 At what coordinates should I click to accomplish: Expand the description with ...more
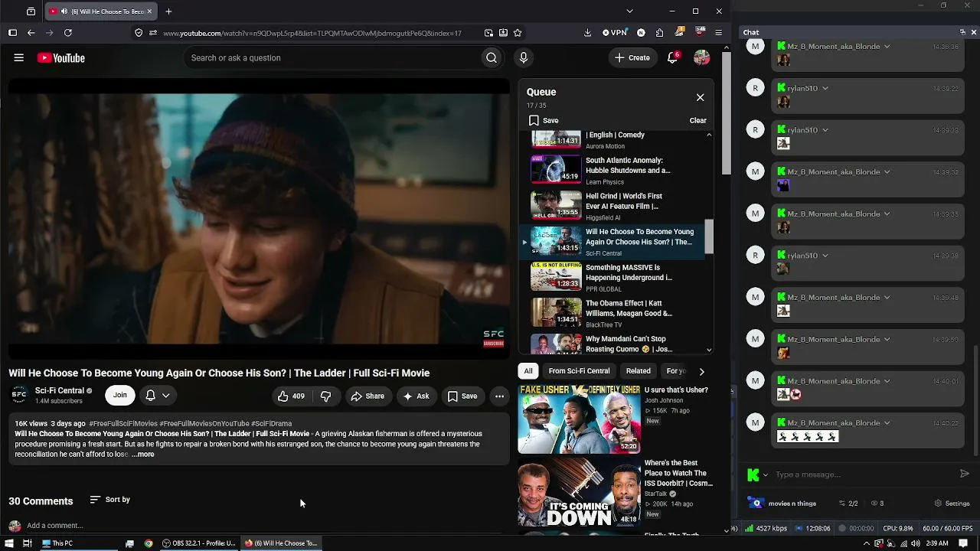[x=142, y=455]
